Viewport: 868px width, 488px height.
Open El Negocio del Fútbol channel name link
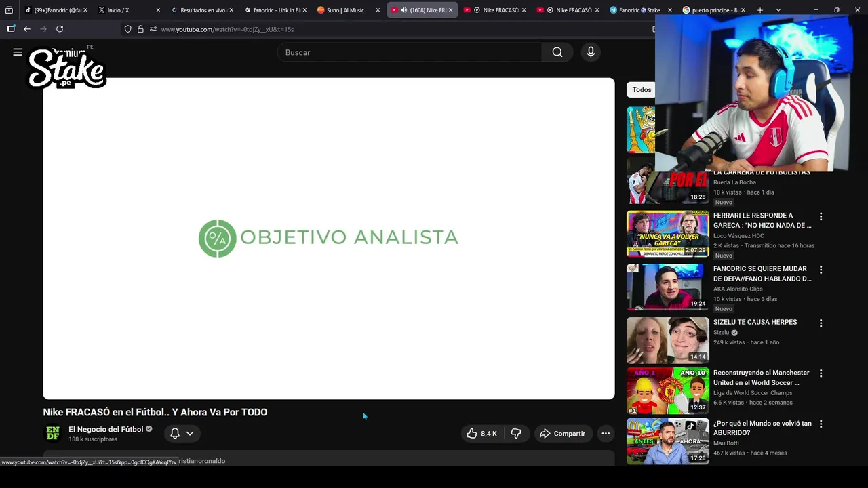click(x=106, y=429)
